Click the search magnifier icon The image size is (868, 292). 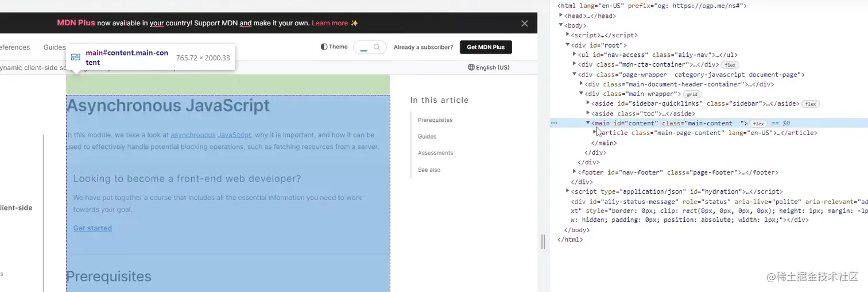(x=377, y=47)
